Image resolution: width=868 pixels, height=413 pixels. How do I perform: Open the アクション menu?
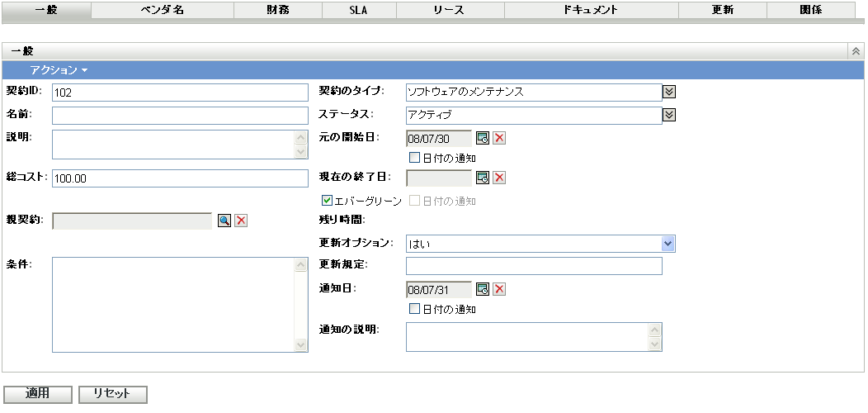coord(58,70)
